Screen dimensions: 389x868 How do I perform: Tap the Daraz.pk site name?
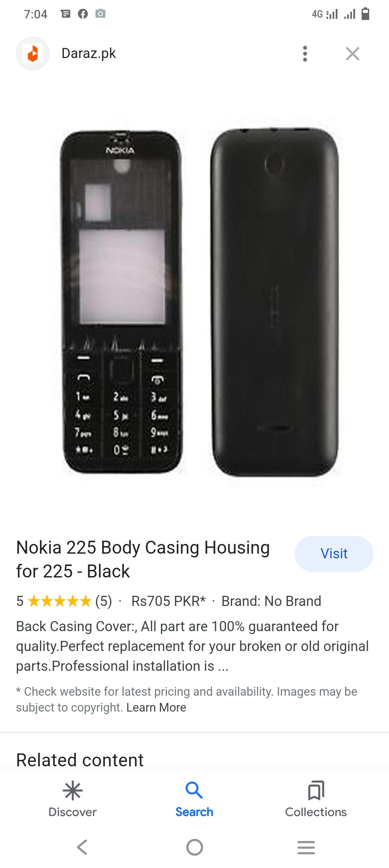(x=89, y=53)
